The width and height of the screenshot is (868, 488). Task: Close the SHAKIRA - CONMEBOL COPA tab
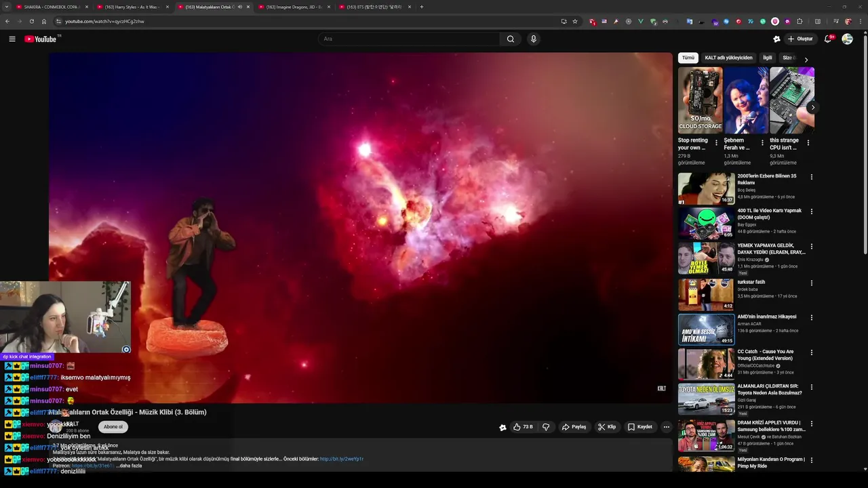[87, 7]
